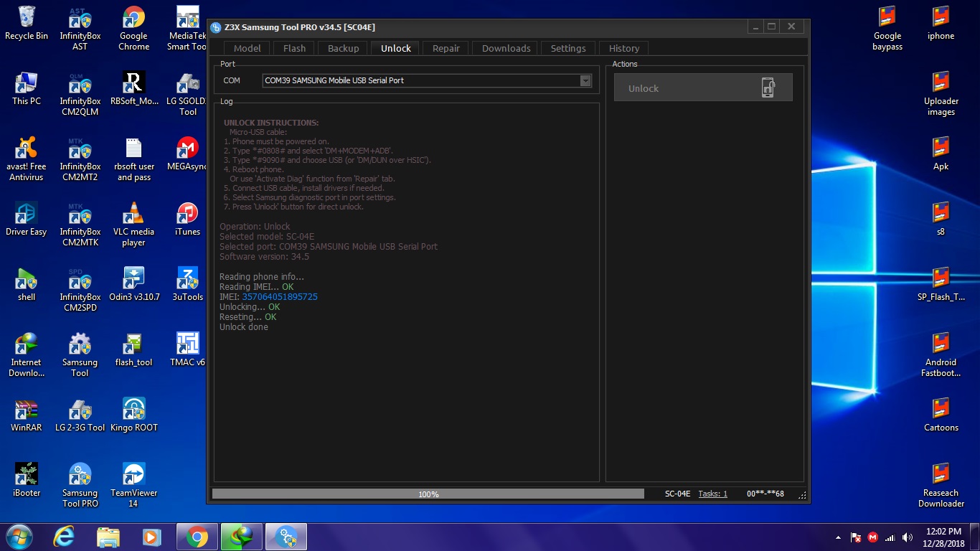Launch Google Chrome from desktop
This screenshot has height=551, width=980.
click(x=133, y=29)
